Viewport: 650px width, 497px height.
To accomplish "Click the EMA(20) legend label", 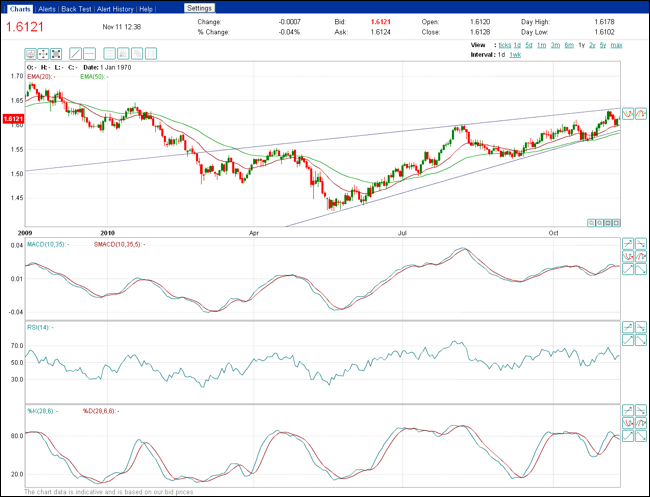I will pos(39,77).
